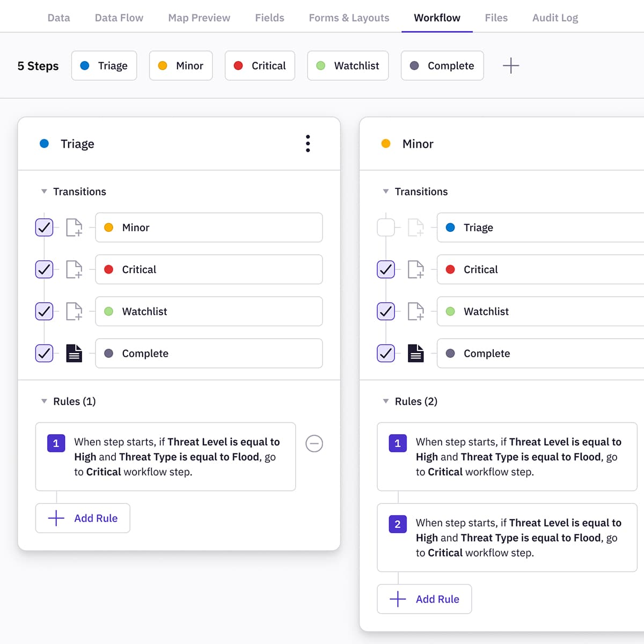Click the form icon beside the Minor transition
This screenshot has height=644, width=644.
(74, 227)
